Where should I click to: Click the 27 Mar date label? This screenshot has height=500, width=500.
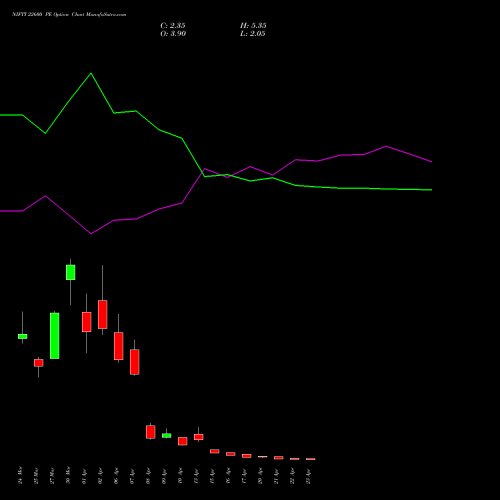coord(52,476)
